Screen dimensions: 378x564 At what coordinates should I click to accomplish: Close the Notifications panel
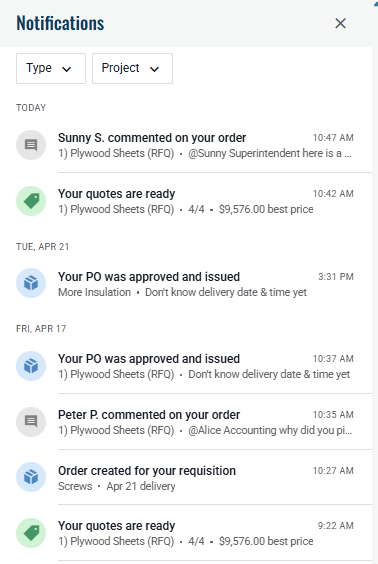tap(340, 23)
